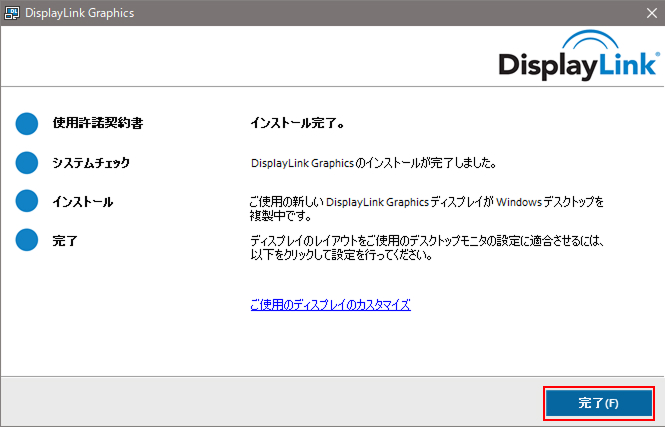Click the DisplayLink app icon in title bar

click(13, 13)
